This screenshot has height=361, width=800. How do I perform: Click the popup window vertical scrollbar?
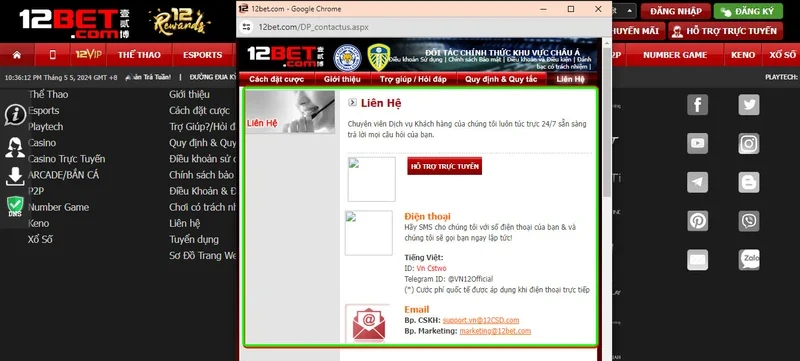pyautogui.click(x=607, y=123)
